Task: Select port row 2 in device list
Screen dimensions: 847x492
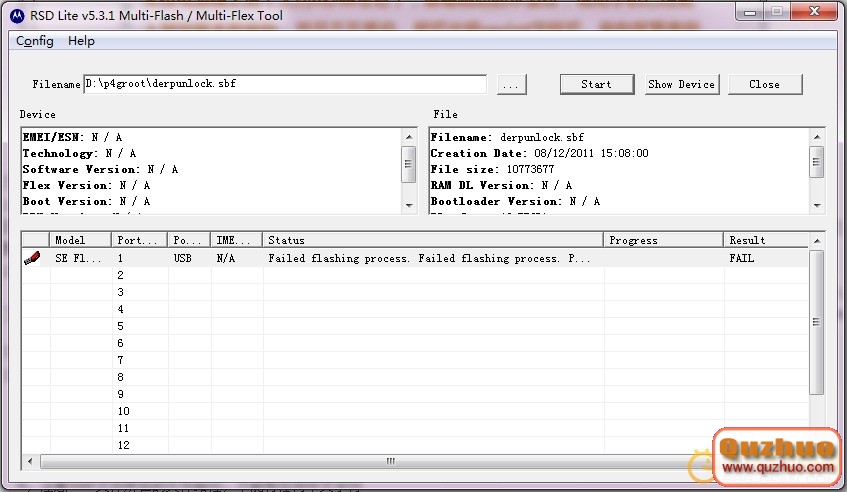Action: tap(415, 275)
